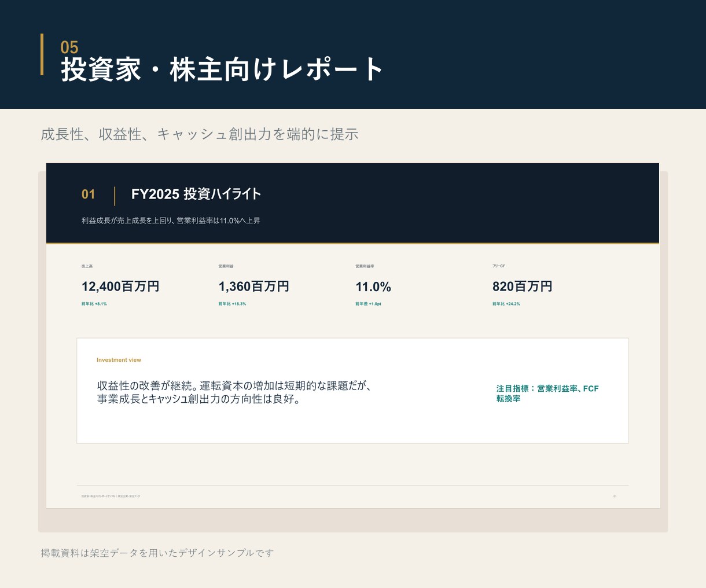Screen dimensions: 706x588
Task: Click the change "前年差 +1.0pt"
Action: click(368, 304)
